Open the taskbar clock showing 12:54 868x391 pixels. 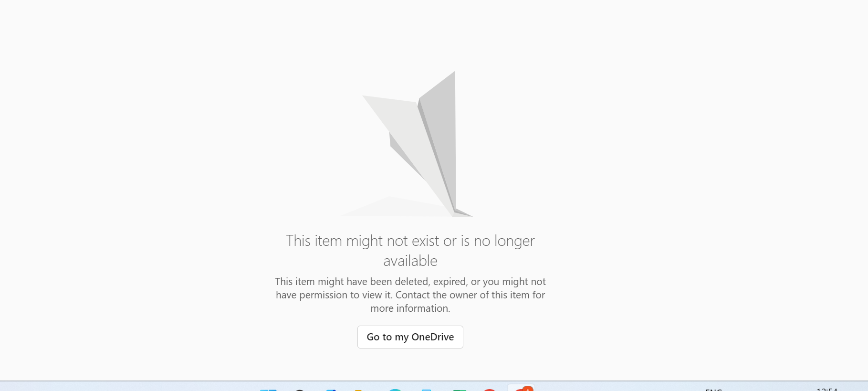click(827, 389)
